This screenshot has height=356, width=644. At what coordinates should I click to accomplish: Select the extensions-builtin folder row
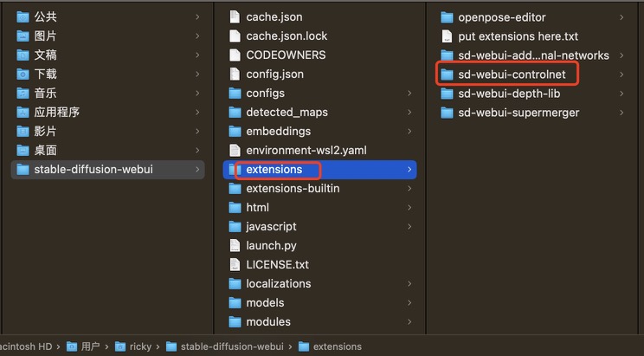point(293,188)
